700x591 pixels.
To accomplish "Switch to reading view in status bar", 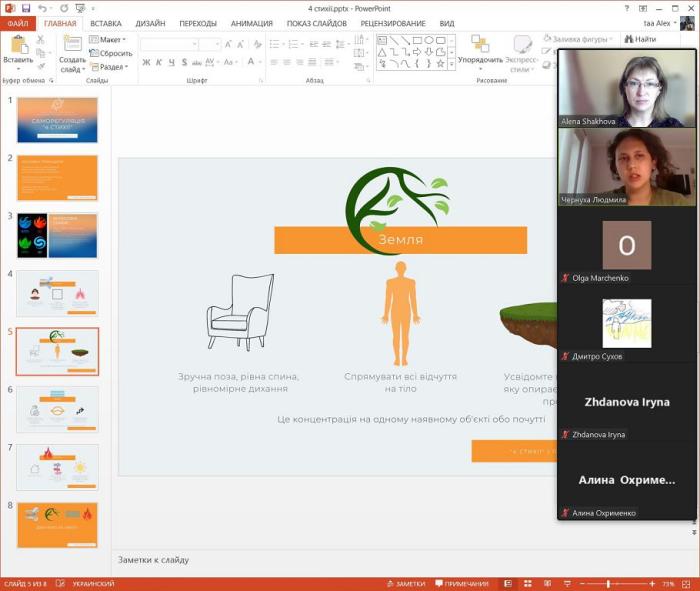I will point(548,584).
